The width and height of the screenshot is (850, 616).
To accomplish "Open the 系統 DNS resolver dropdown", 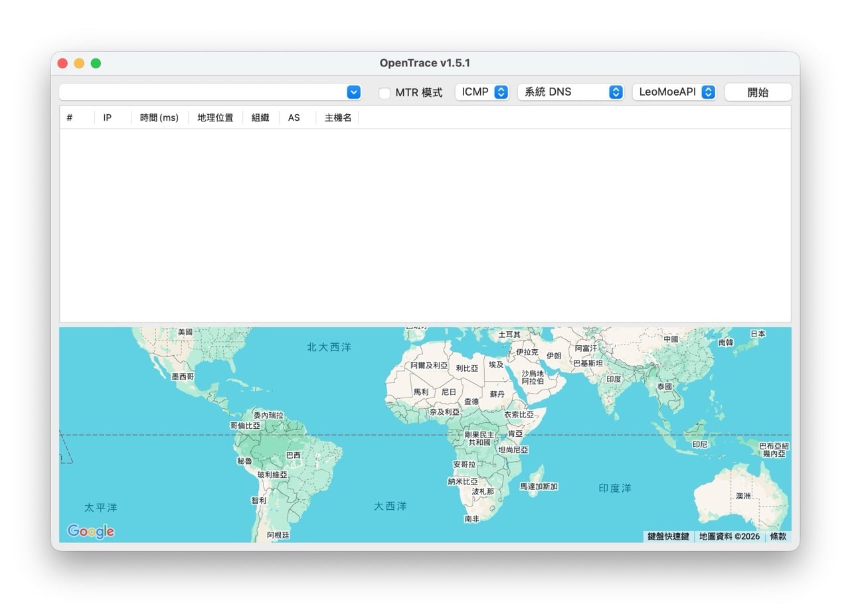I will click(570, 91).
